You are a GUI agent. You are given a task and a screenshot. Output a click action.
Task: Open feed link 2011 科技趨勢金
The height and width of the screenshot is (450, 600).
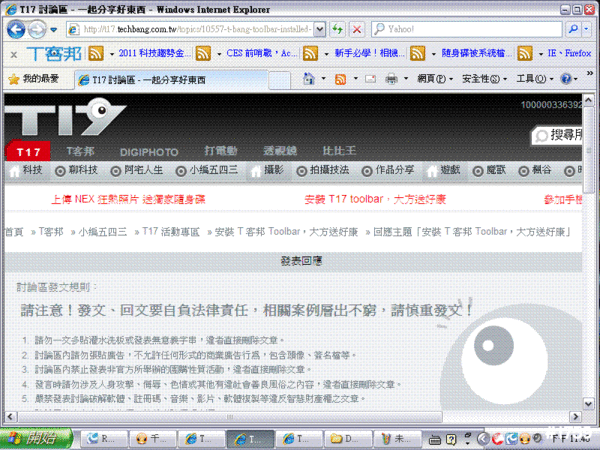pyautogui.click(x=155, y=53)
